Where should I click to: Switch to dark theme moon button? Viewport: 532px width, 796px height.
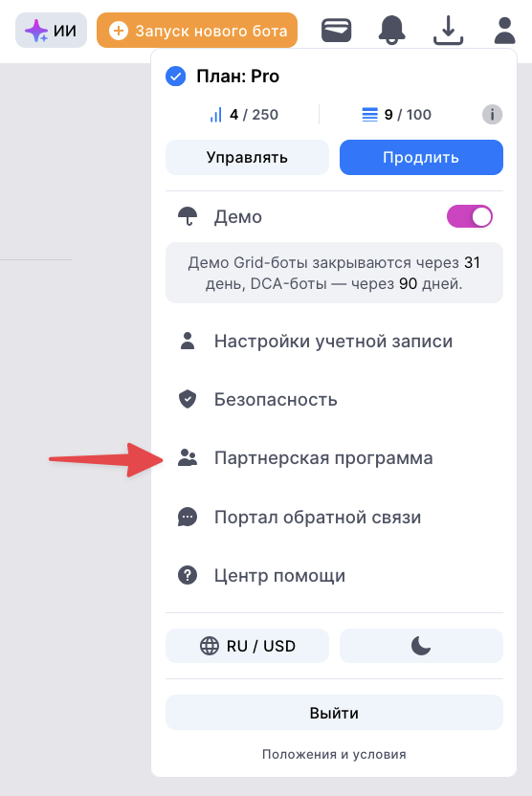tap(421, 646)
